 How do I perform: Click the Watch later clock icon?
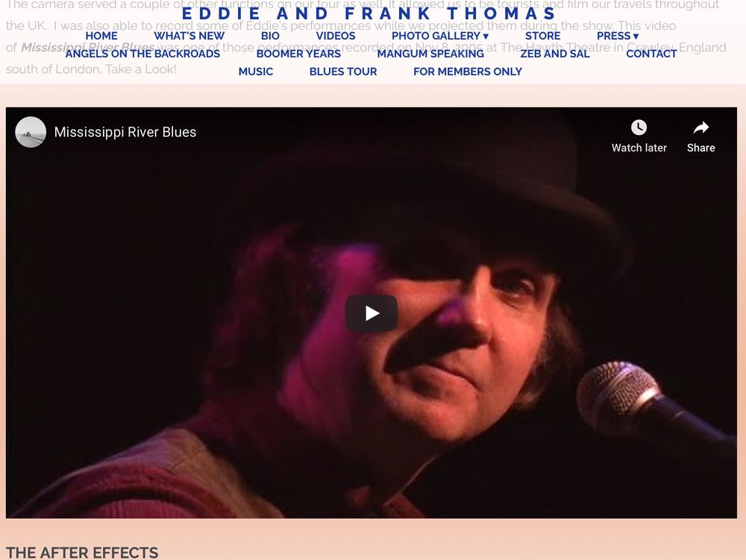pyautogui.click(x=639, y=128)
